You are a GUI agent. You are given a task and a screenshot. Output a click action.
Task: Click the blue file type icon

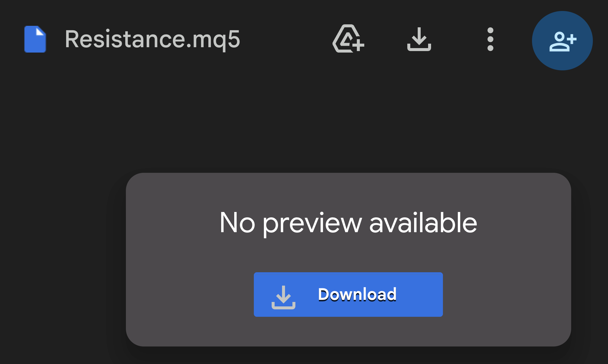(x=35, y=39)
